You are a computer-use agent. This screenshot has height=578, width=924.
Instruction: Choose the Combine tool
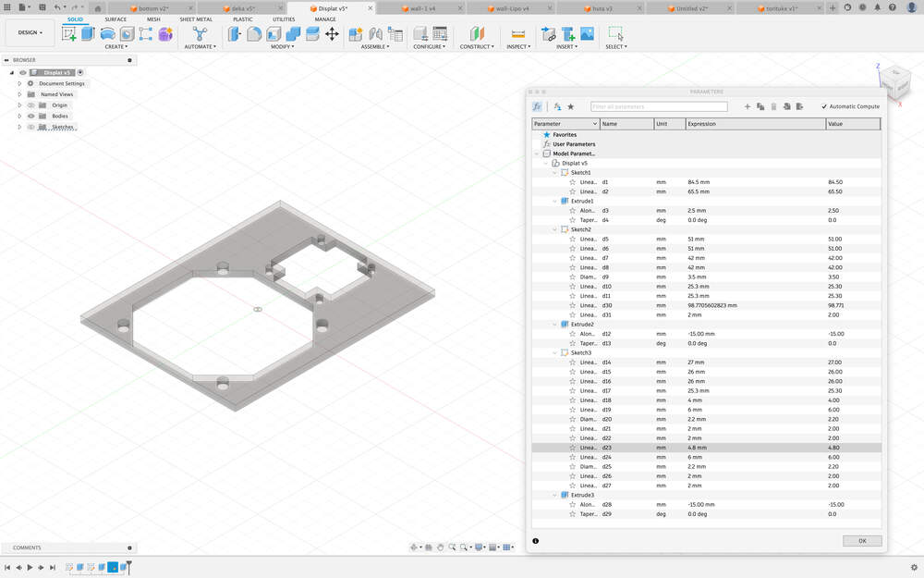[293, 33]
